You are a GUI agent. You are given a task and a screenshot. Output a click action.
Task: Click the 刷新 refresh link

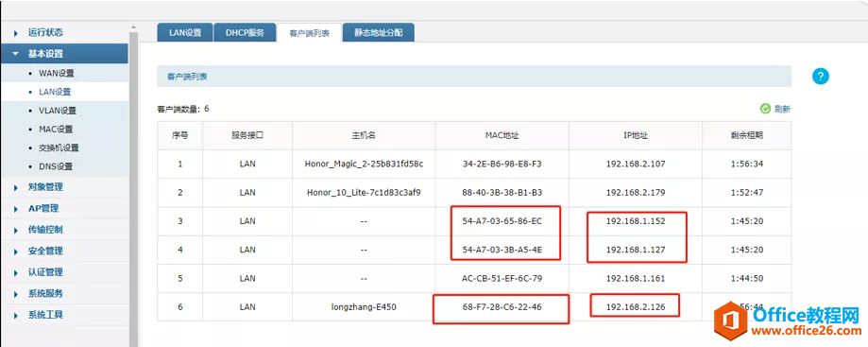pyautogui.click(x=782, y=109)
